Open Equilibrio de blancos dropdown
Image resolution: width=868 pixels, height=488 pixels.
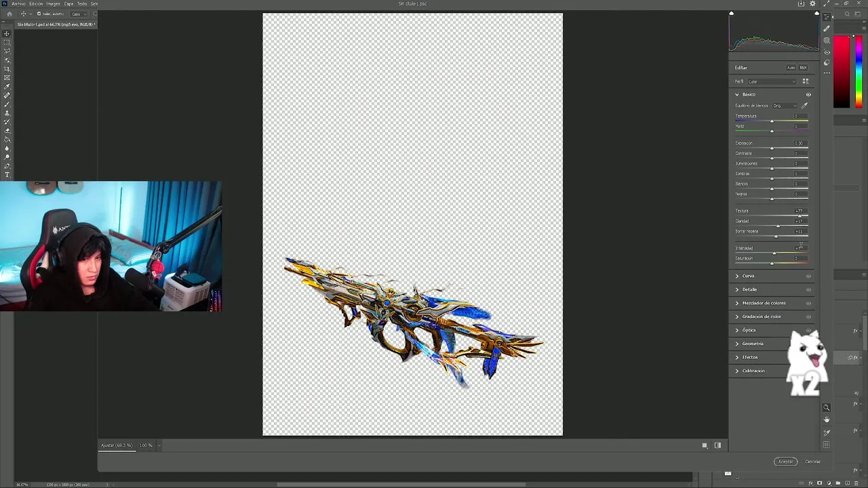(785, 106)
